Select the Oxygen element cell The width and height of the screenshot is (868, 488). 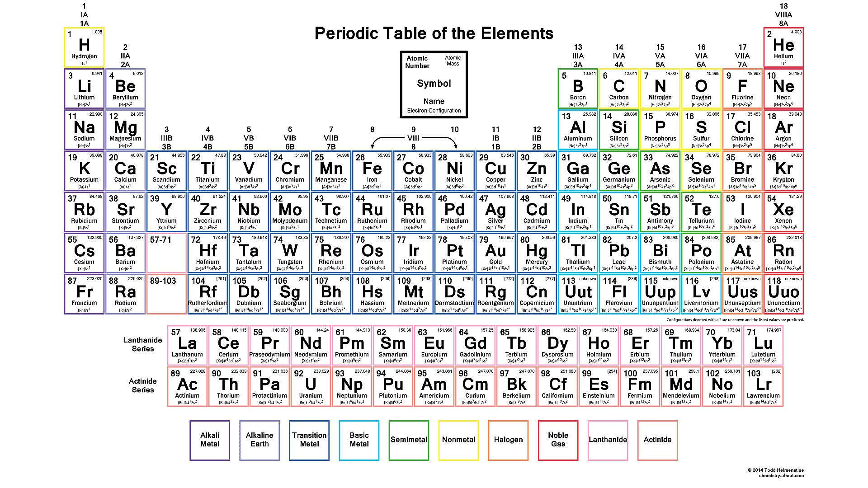pos(701,89)
